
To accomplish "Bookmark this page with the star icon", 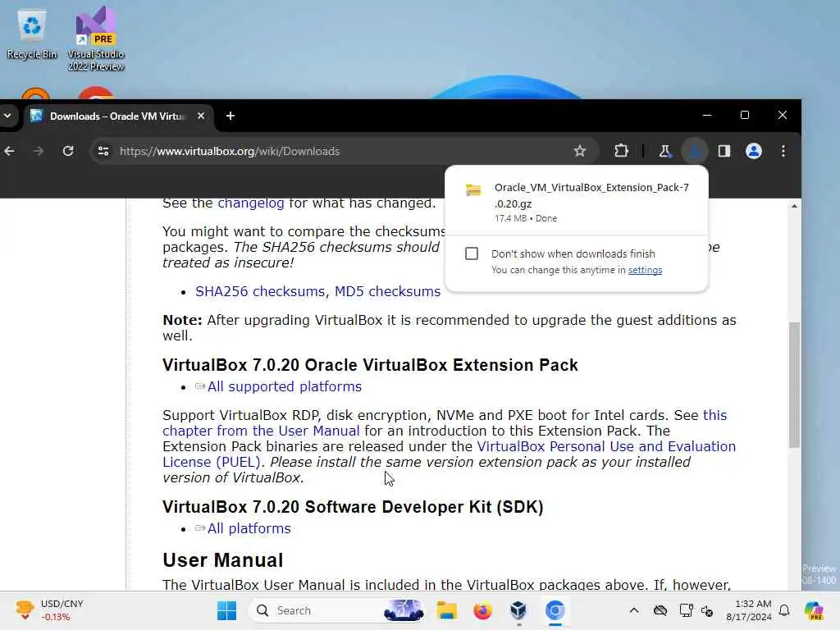I will click(x=580, y=152).
